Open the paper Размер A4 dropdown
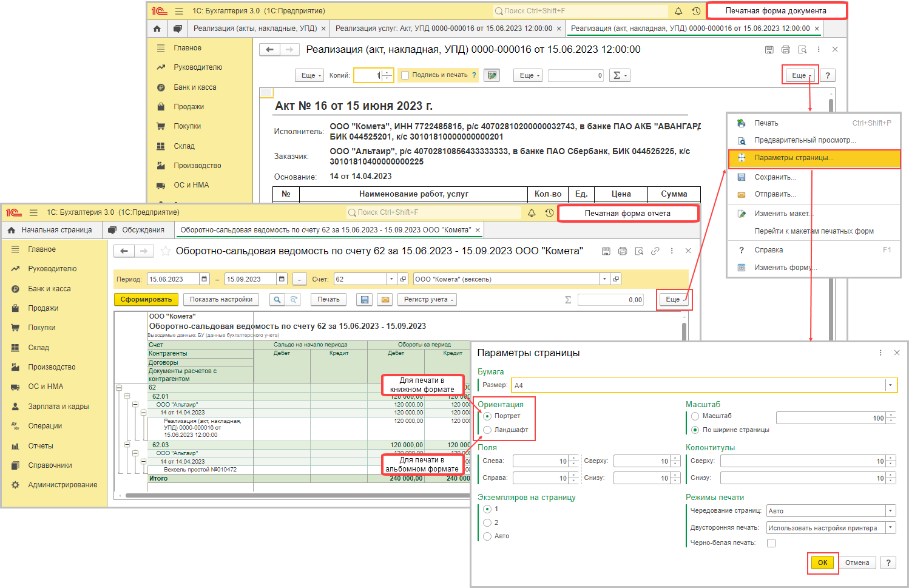Image resolution: width=909 pixels, height=588 pixels. pos(891,385)
